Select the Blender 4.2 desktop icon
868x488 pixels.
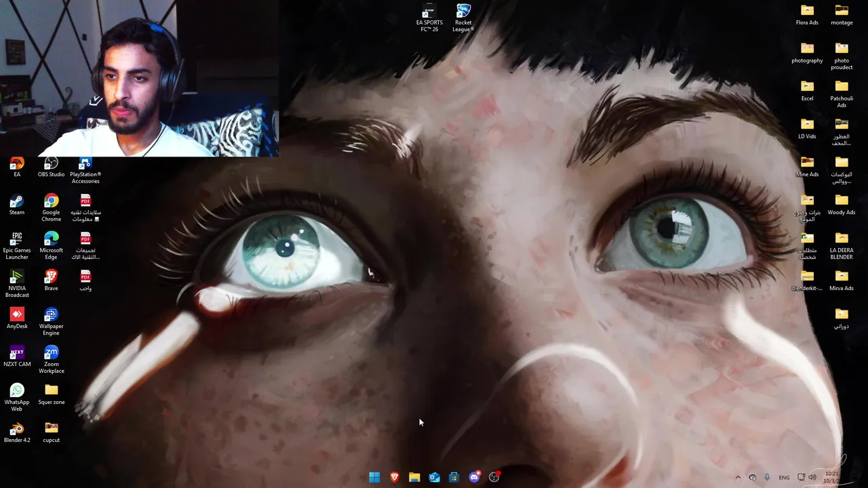pyautogui.click(x=17, y=432)
